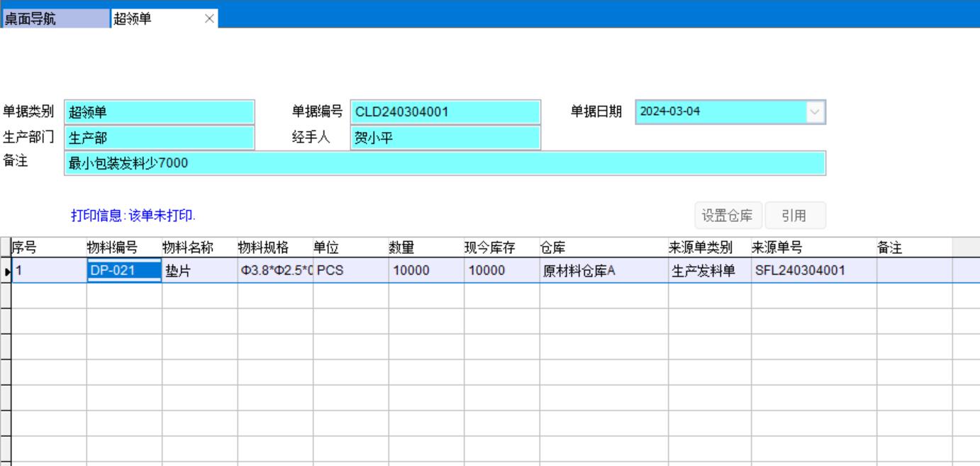This screenshot has height=466, width=980.
Task: Expand the 单据日期 dropdown arrow
Action: pos(815,112)
